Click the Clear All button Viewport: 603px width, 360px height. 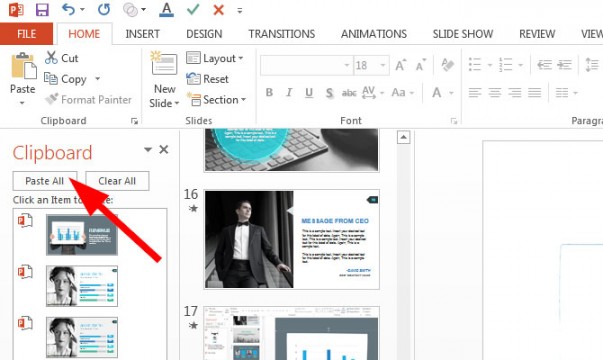tap(117, 181)
